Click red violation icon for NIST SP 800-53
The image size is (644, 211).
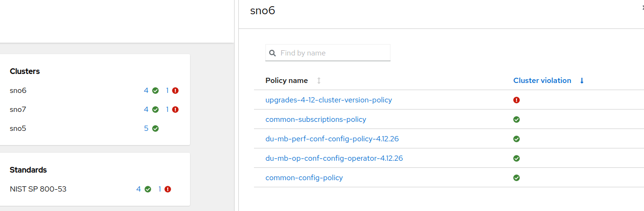pyautogui.click(x=168, y=189)
